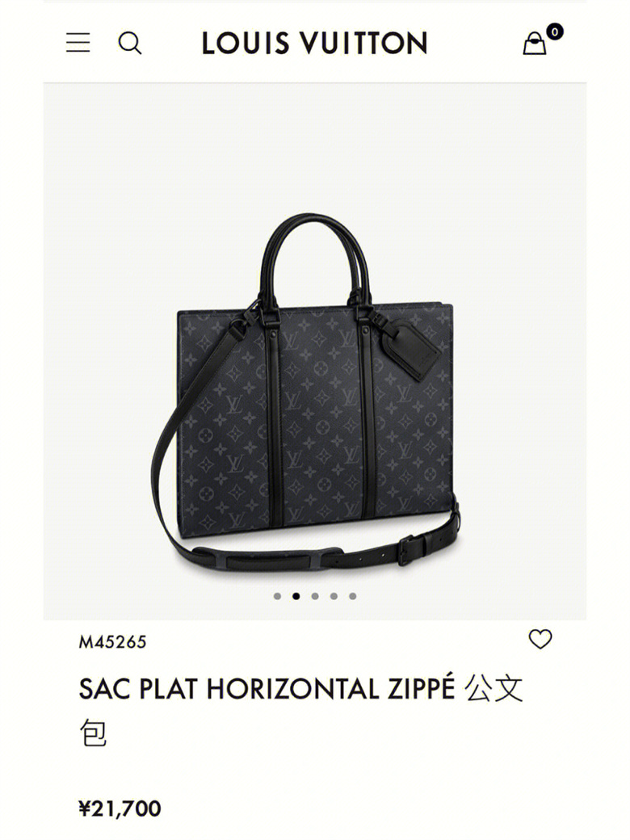Viewport: 630px width, 840px height.
Task: Add item to wishlist with heart icon
Action: coord(540,639)
